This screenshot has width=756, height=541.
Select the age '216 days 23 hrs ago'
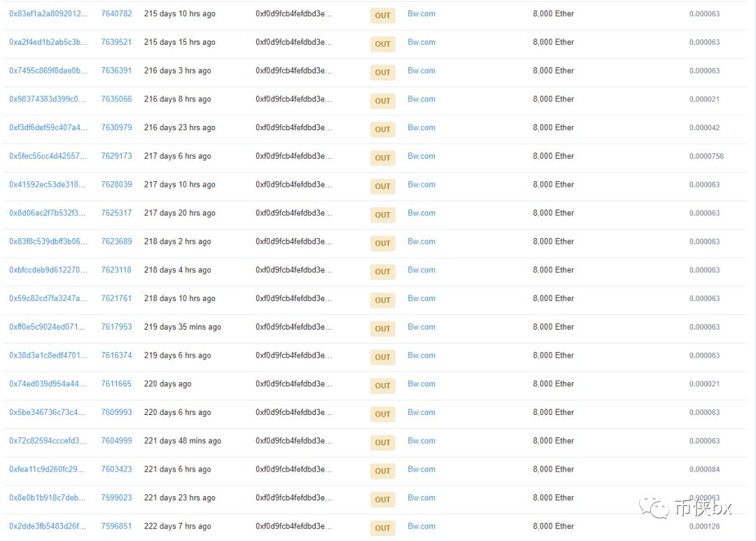click(x=179, y=127)
